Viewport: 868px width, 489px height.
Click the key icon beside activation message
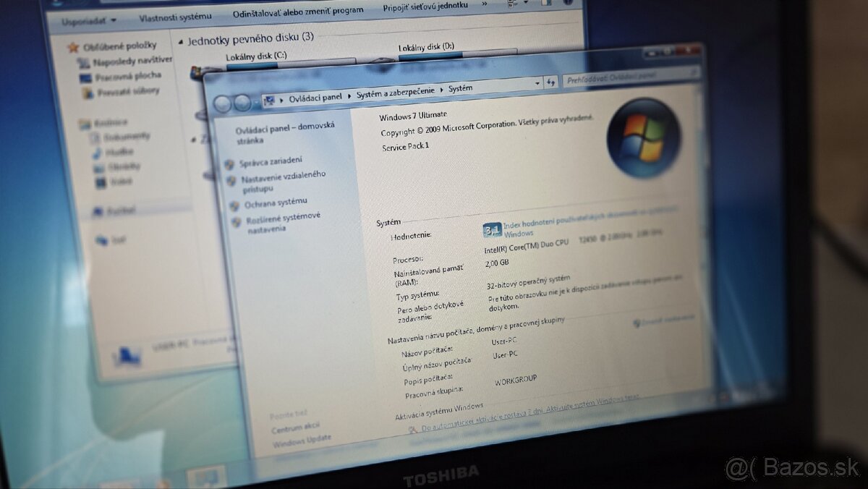click(x=411, y=430)
